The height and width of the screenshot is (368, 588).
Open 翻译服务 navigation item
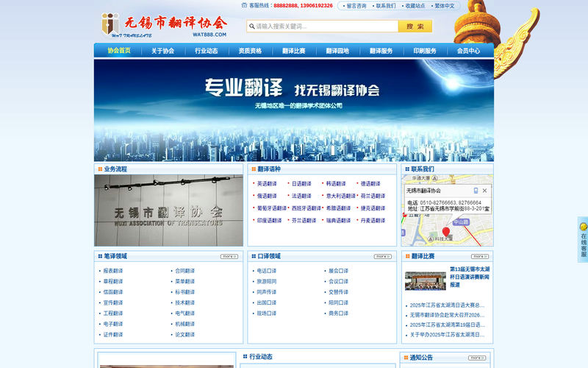click(381, 51)
